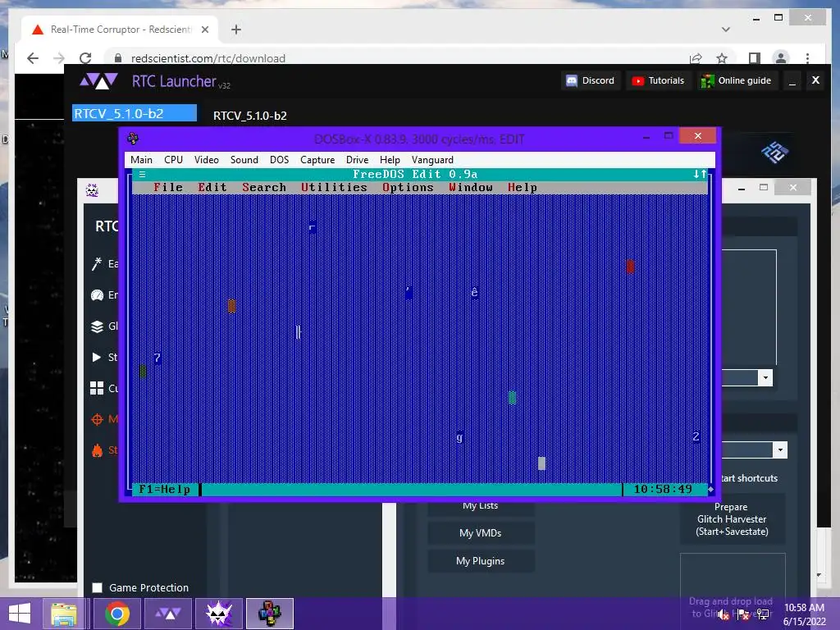Click the layers stack sidebar icon in RTC

click(97, 326)
